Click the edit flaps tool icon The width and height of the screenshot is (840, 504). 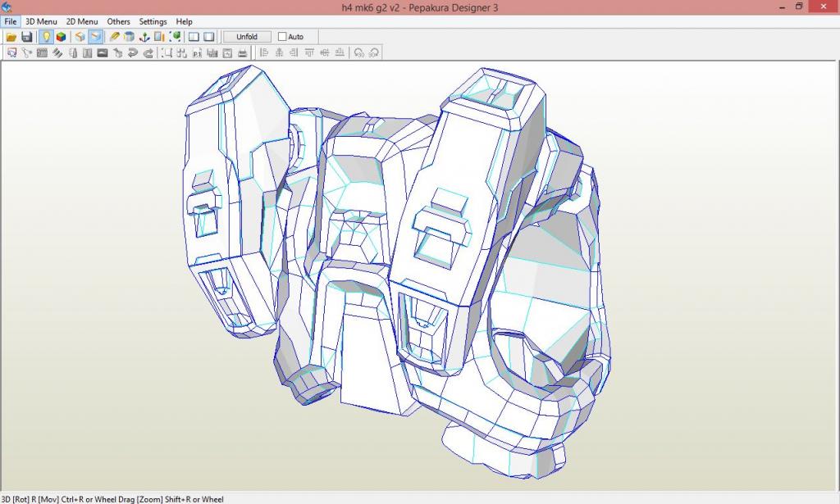coord(42,52)
